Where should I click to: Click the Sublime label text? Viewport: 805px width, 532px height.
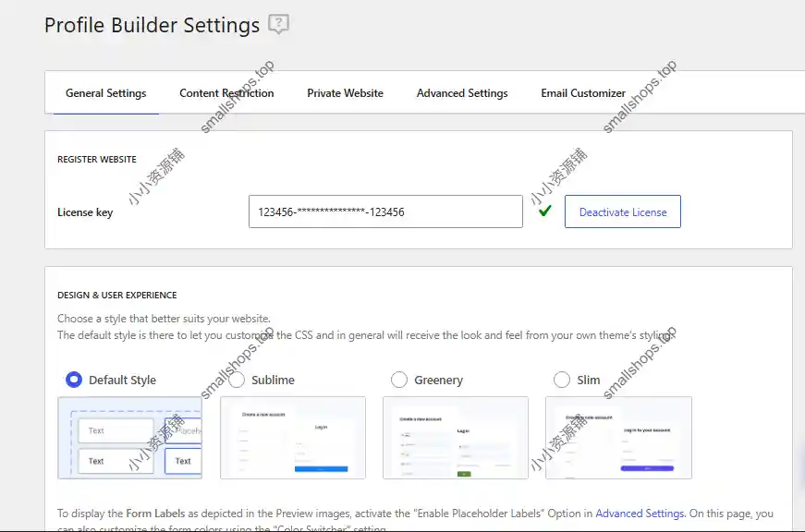274,381
